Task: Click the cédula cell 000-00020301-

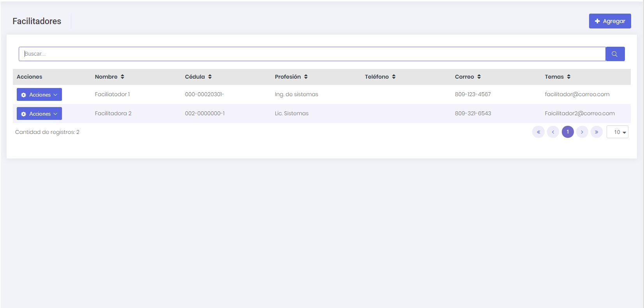Action: coord(204,94)
